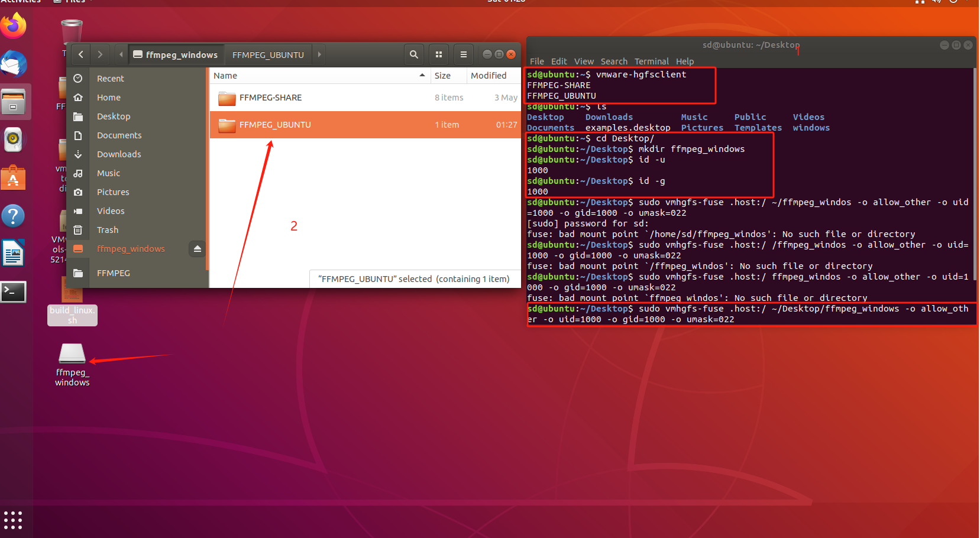980x538 pixels.
Task: Click "01:27" modified time cell
Action: (506, 125)
